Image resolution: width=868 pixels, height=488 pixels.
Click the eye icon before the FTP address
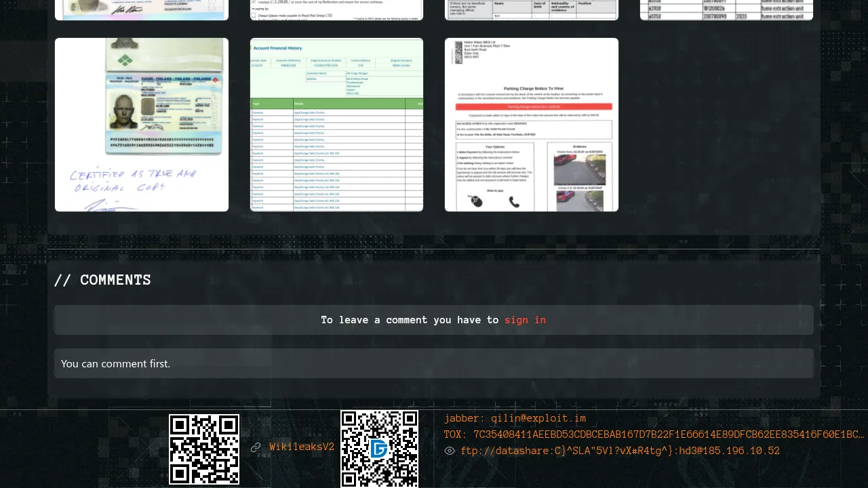click(x=450, y=451)
